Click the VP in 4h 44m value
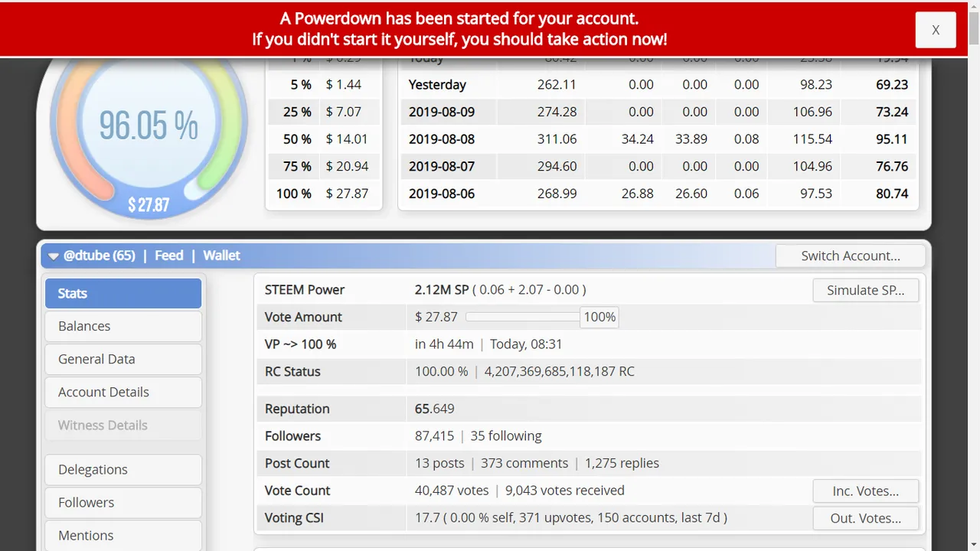The image size is (980, 551). (x=444, y=344)
